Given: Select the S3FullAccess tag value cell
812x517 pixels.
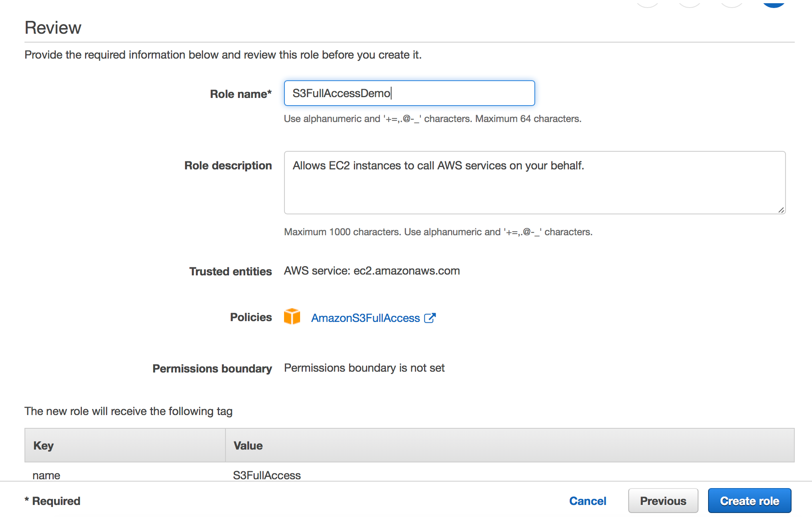Looking at the screenshot, I should coord(267,475).
